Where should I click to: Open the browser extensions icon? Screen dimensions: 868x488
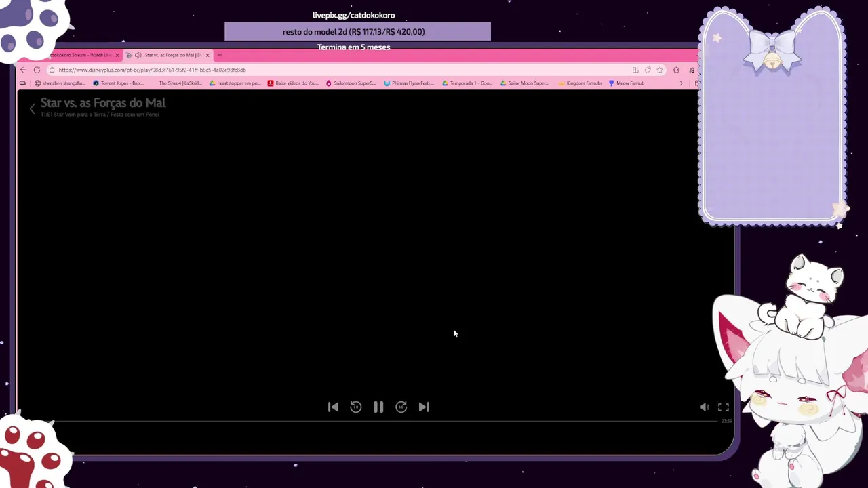pos(676,70)
